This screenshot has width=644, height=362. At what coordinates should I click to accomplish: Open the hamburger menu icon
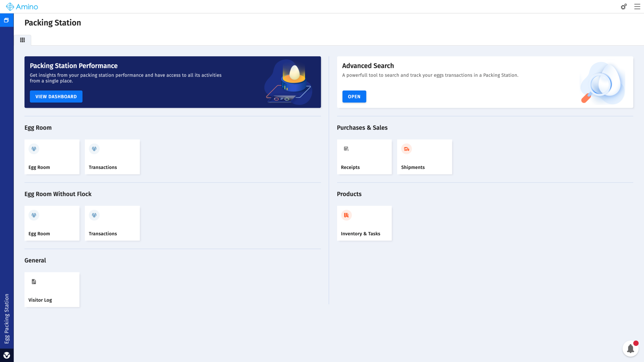pos(637,7)
